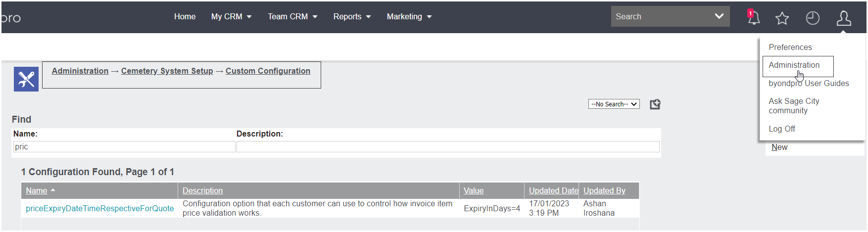
Task: Click the Administration breadcrumb link
Action: [x=80, y=71]
